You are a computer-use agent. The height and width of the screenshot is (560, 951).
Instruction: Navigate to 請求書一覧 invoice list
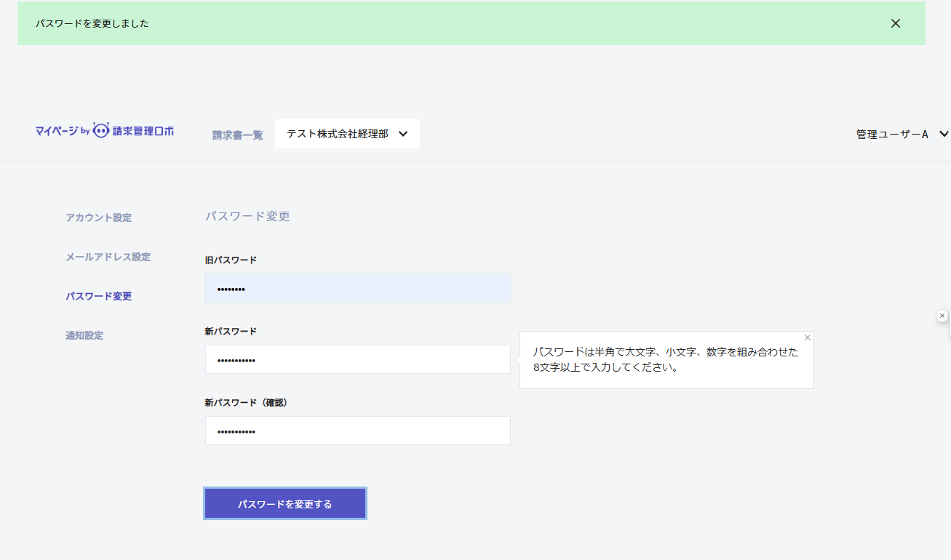coord(236,135)
